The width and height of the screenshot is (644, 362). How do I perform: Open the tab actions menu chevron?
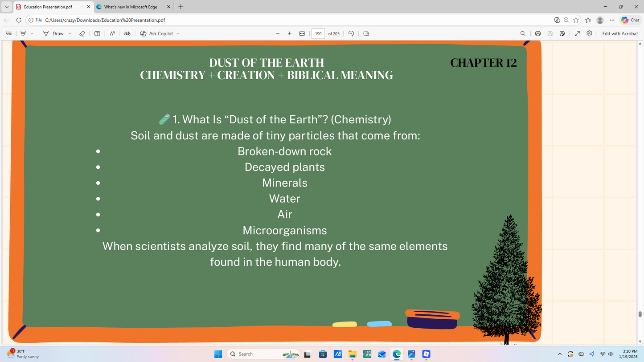point(6,7)
